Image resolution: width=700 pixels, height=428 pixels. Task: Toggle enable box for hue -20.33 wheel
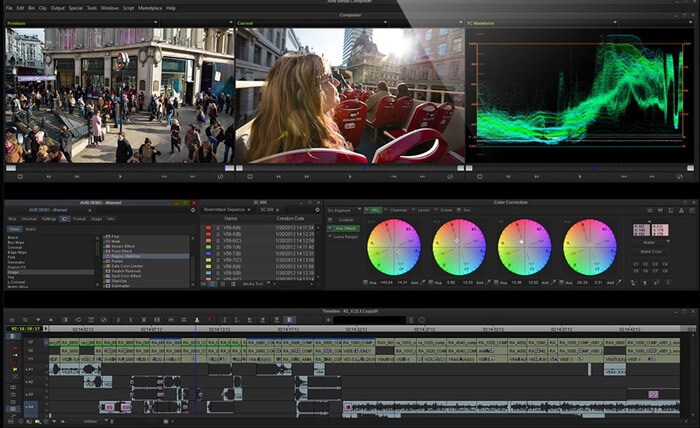(562, 283)
